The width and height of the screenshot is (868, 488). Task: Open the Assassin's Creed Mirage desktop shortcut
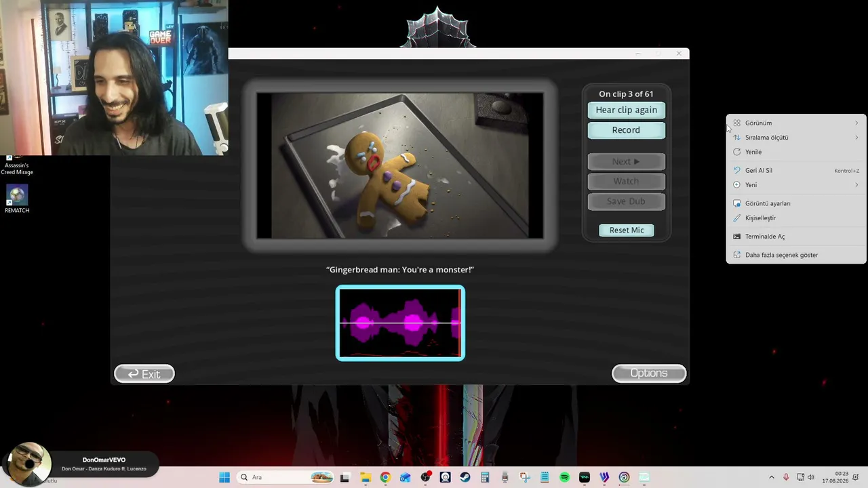(17, 165)
